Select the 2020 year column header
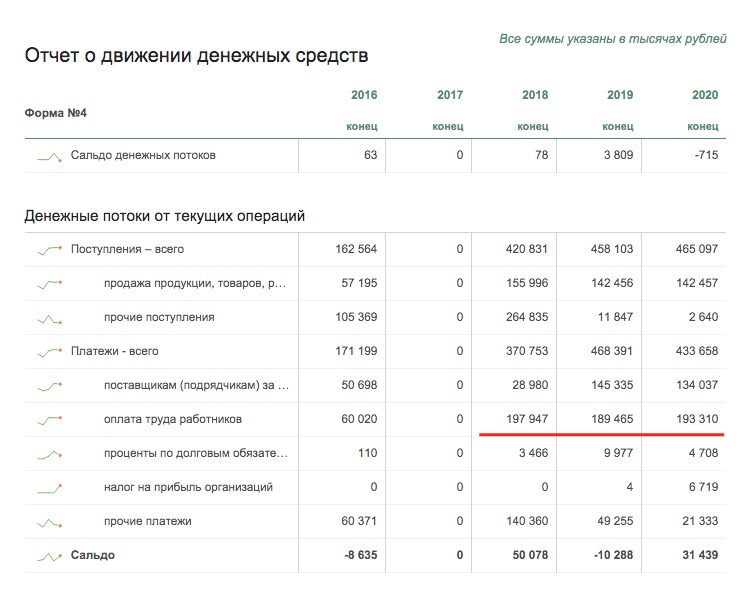The image size is (752, 597). [x=705, y=95]
